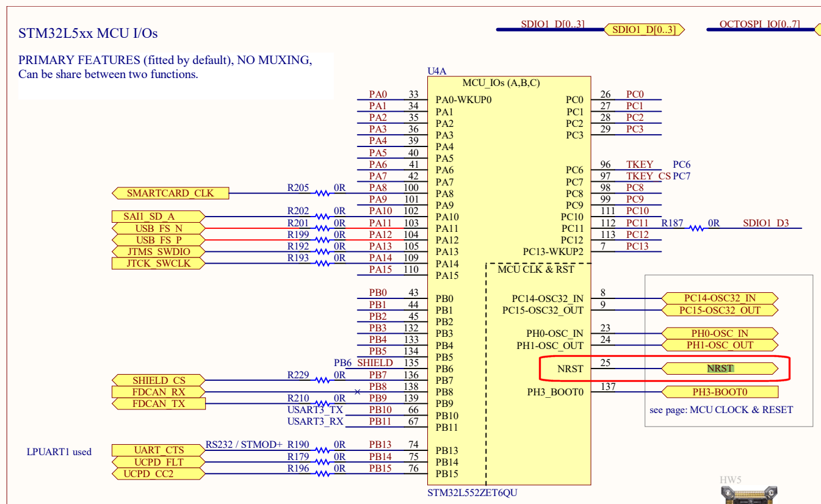Click the PC14-OSC32_IN port symbol
Screen dimensions: 821x504
click(720, 298)
